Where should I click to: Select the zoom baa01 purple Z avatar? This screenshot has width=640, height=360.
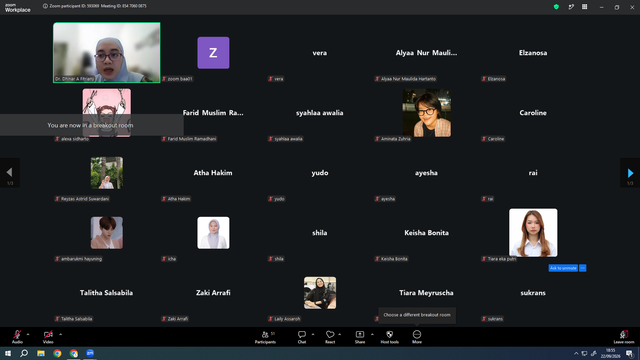click(213, 53)
